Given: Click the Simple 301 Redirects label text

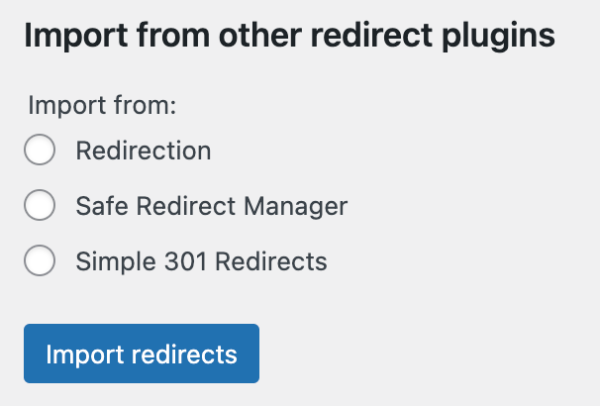Looking at the screenshot, I should (x=201, y=262).
